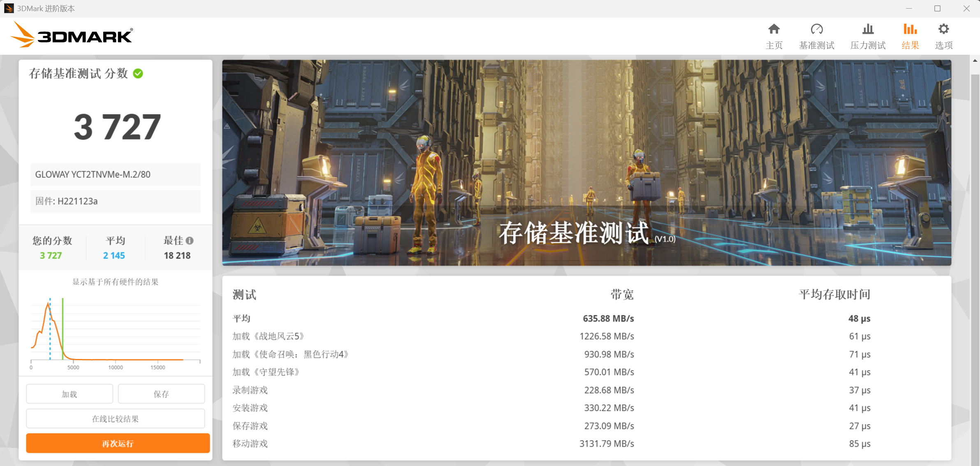Open the Benchmark tests gauge icon
The height and width of the screenshot is (466, 980).
point(816,29)
